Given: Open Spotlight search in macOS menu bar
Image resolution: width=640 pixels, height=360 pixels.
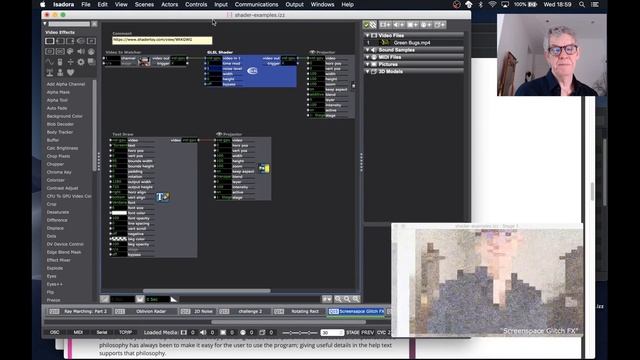Looking at the screenshot, I should coord(582,4).
